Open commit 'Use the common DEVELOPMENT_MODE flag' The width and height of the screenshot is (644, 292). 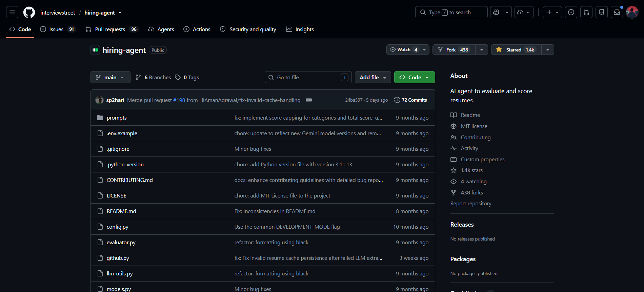[287, 227]
